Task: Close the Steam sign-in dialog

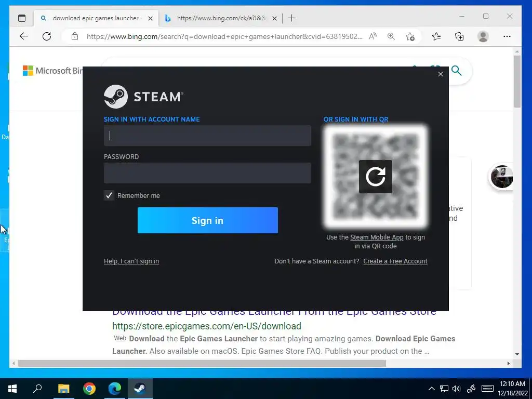Action: click(441, 74)
